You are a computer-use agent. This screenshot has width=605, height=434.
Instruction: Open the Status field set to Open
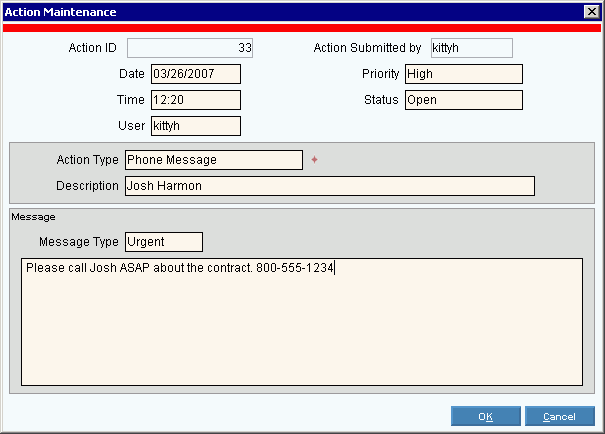coord(463,100)
